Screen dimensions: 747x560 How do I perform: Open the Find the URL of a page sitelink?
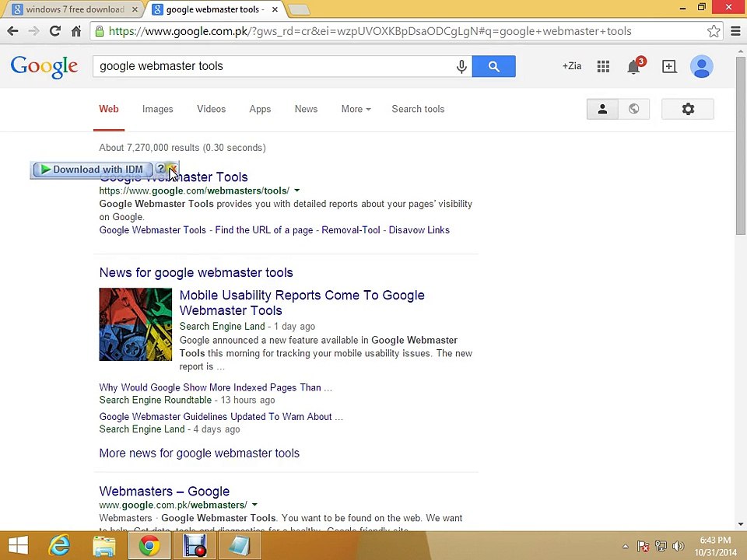(x=264, y=230)
